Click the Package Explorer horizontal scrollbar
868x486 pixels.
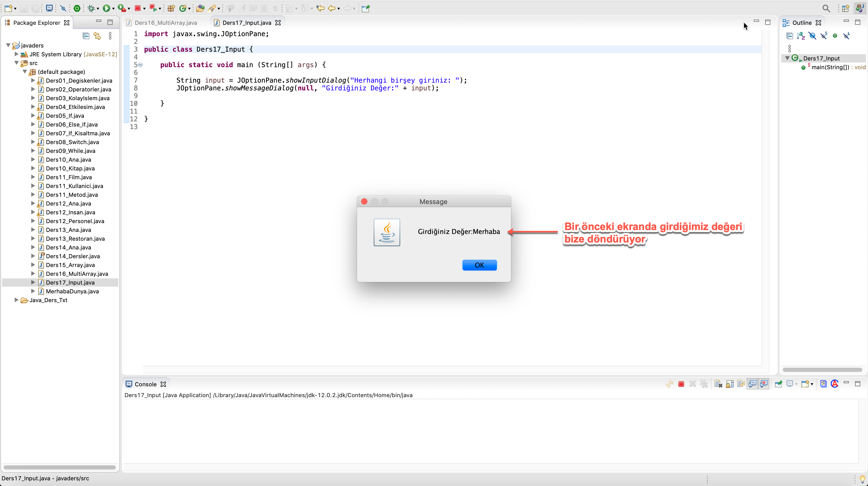click(x=60, y=467)
